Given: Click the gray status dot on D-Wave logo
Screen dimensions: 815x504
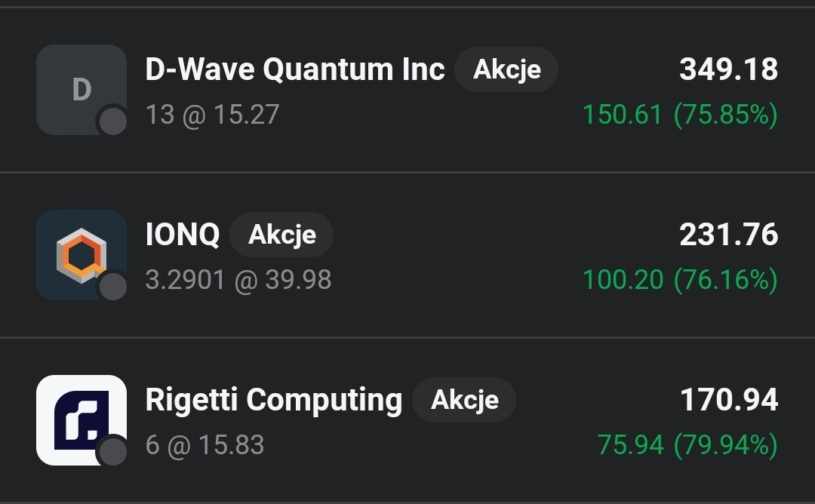Looking at the screenshot, I should pos(113,121).
